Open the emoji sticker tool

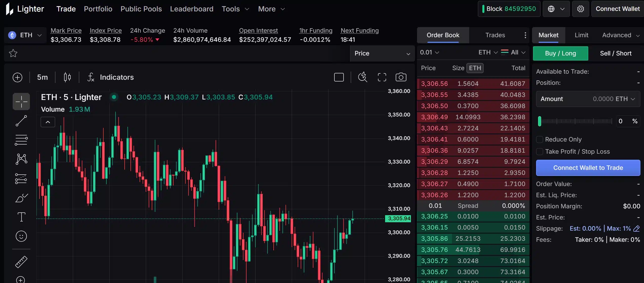coord(21,236)
